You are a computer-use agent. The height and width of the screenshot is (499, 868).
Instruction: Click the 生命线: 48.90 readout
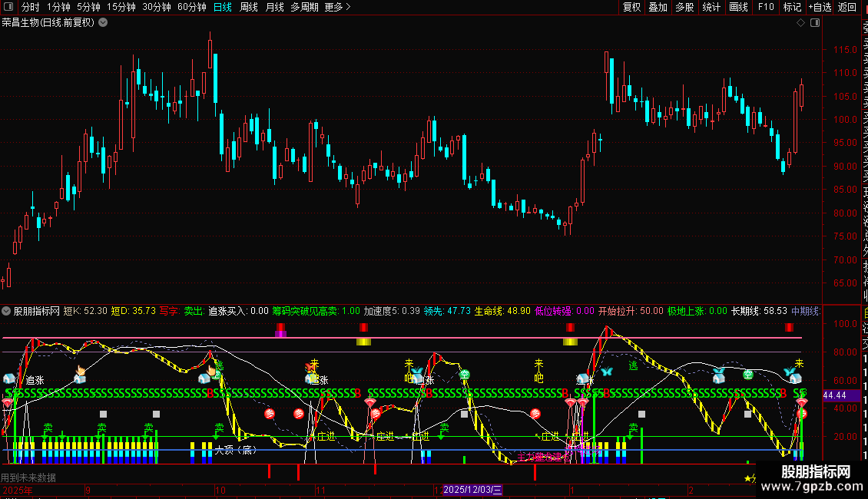click(x=502, y=311)
